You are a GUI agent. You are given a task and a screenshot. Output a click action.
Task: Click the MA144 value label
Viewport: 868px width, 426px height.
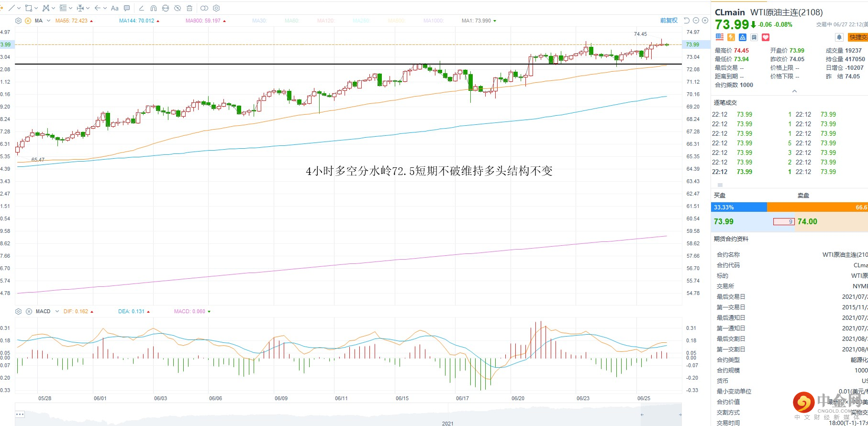coord(136,21)
